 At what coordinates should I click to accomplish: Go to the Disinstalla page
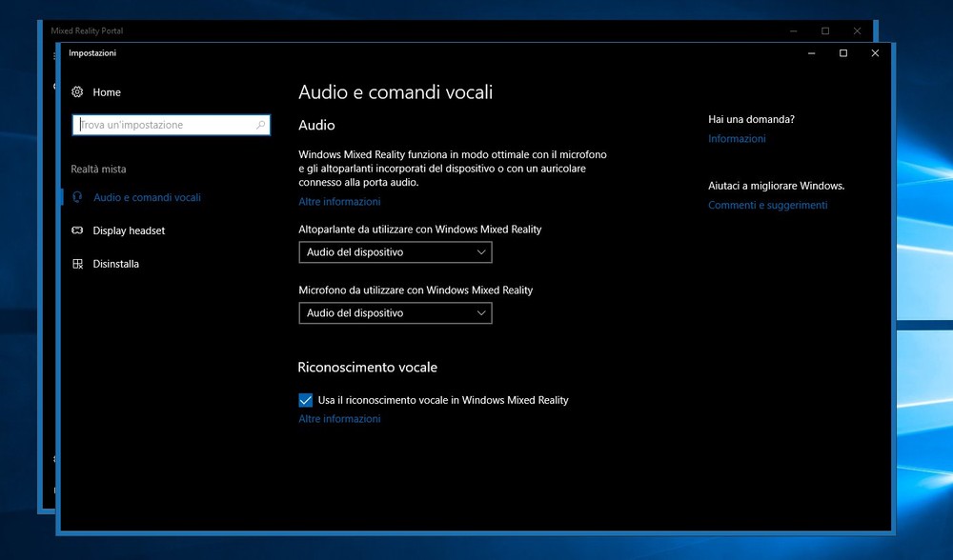tap(116, 264)
